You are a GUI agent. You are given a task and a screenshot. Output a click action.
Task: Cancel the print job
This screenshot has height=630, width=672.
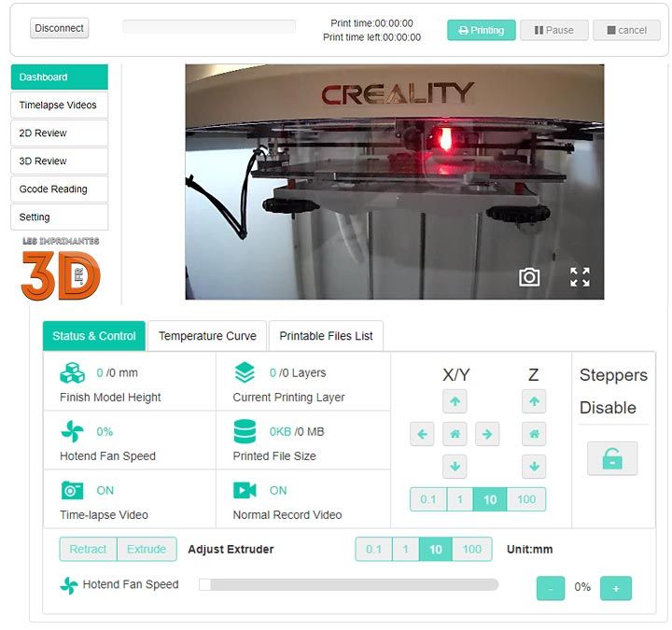[627, 30]
